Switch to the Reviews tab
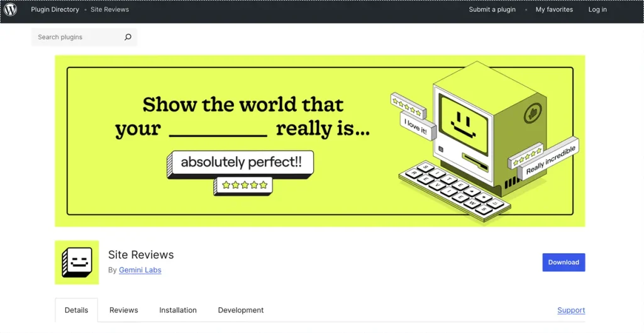The image size is (644, 333). tap(124, 310)
